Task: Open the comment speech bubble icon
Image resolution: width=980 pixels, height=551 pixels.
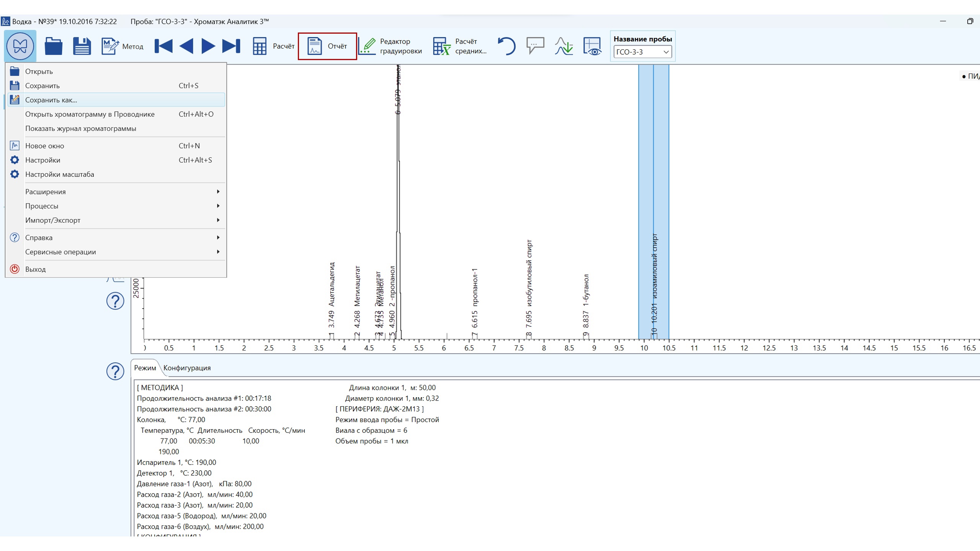Action: click(x=535, y=46)
